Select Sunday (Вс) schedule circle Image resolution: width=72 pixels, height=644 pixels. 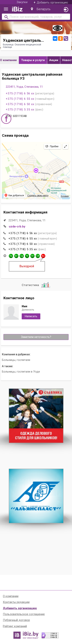point(43,256)
